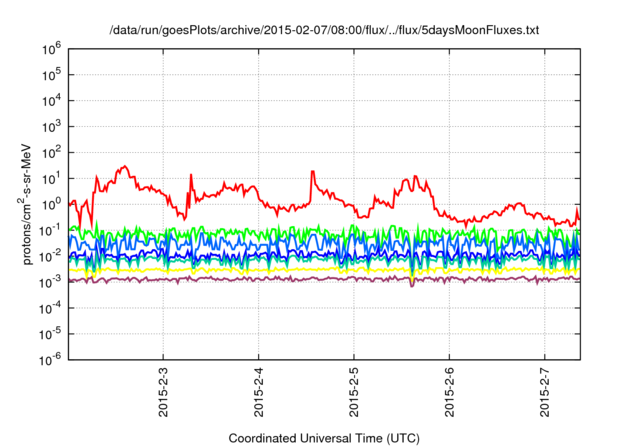Click the 10^-1 y-axis tick label
Screen dimensions: 640x448
pyautogui.click(x=51, y=230)
